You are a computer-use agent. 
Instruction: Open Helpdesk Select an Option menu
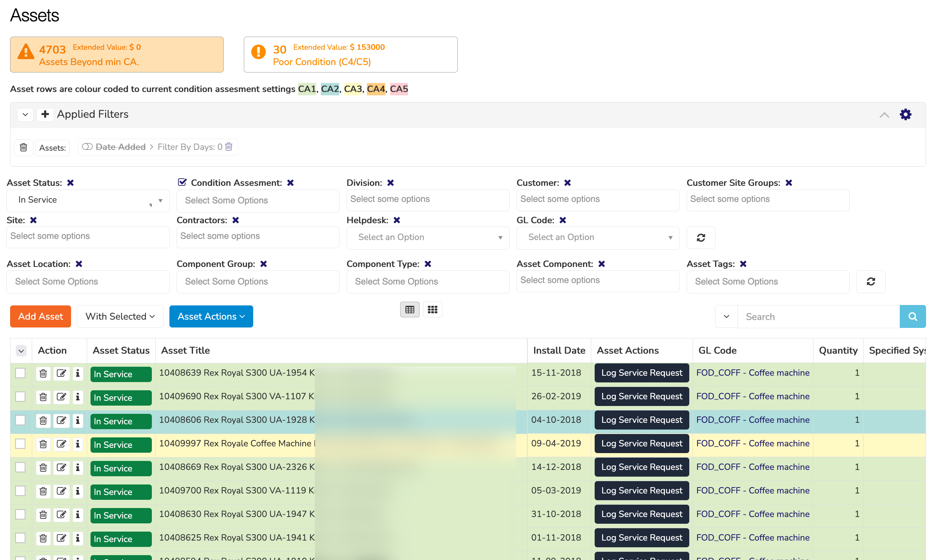428,237
